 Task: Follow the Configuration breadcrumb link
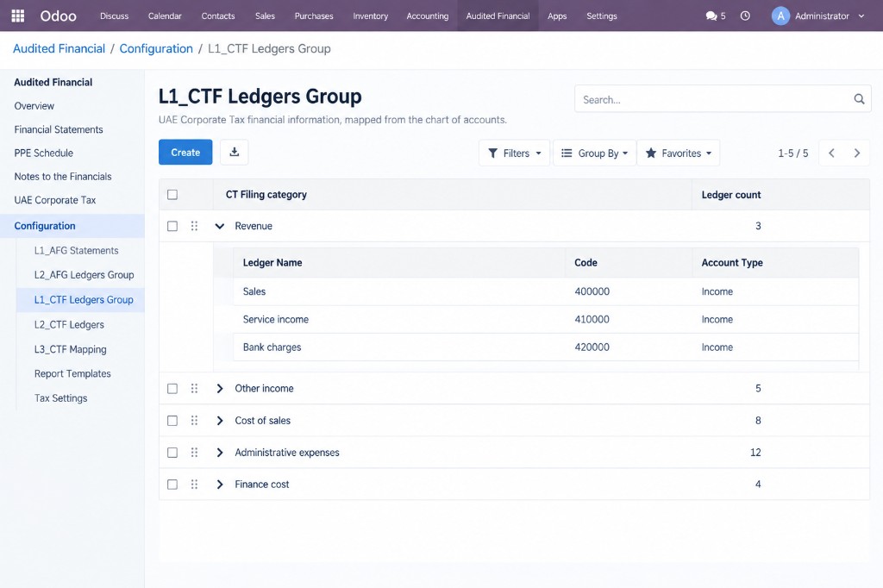[156, 48]
